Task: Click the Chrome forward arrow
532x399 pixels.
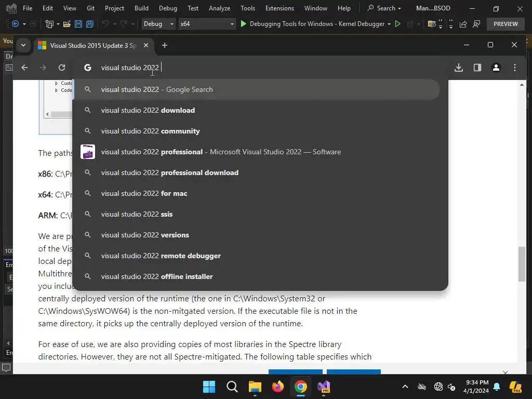Action: pyautogui.click(x=43, y=68)
